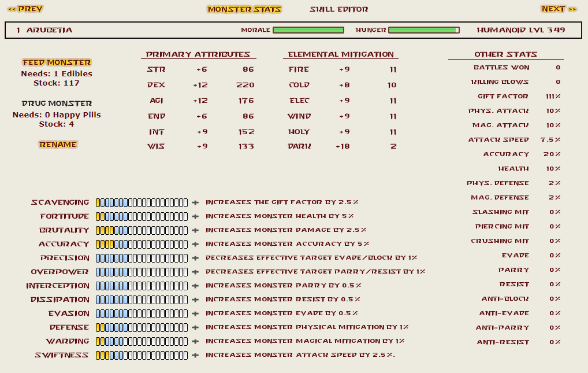Viewport: 588px width, 373px height.
Task: Click the Accuracy stat value 20%
Action: coord(552,154)
